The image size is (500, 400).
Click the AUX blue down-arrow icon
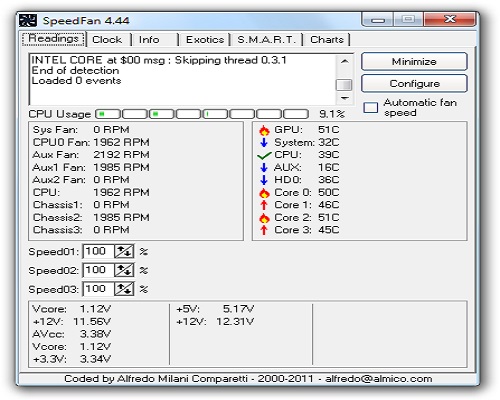264,167
